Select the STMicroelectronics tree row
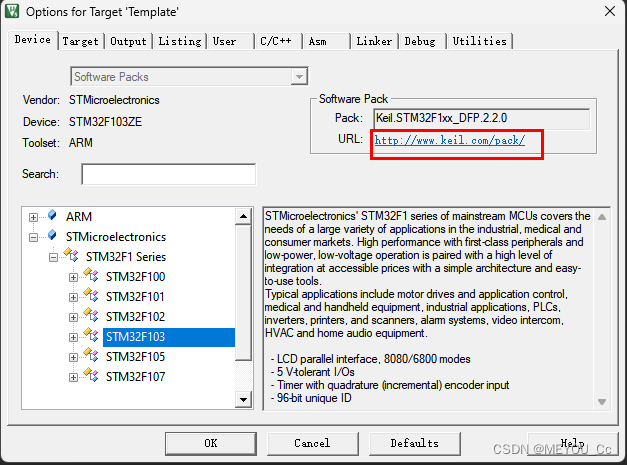The image size is (627, 465). tap(116, 237)
